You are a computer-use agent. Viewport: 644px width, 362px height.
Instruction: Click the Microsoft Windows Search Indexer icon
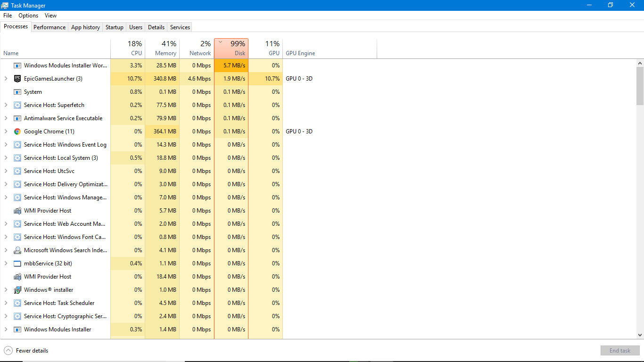pos(17,250)
